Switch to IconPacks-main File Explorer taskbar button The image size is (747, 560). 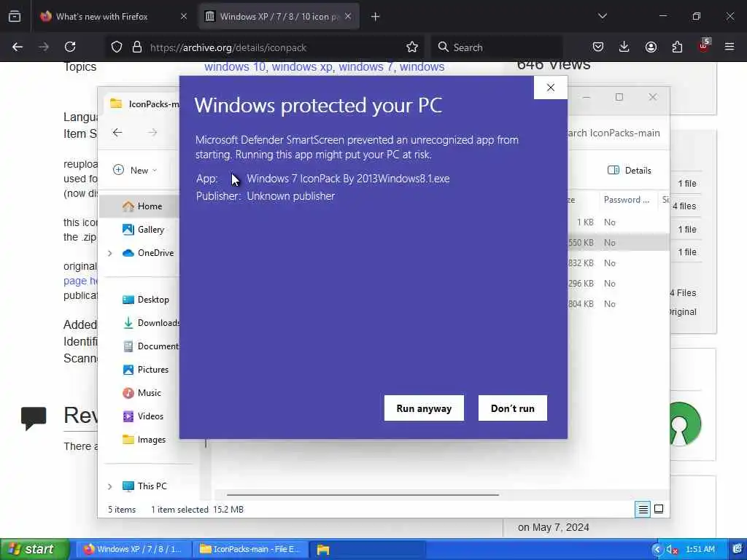[249, 549]
